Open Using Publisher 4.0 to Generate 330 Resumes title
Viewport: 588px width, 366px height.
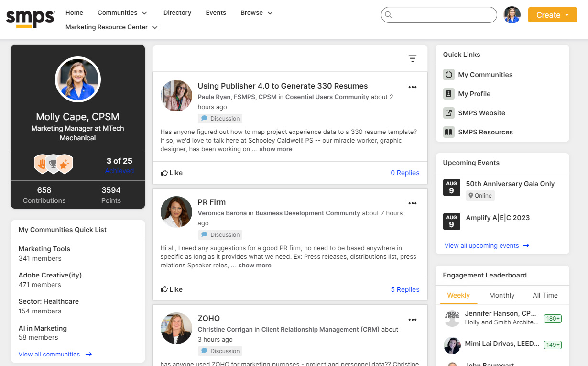(283, 86)
